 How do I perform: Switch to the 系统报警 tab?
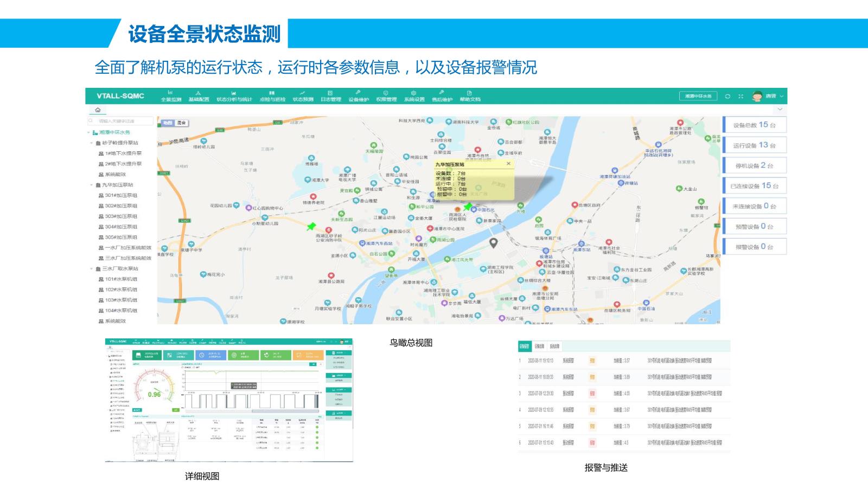click(x=554, y=345)
